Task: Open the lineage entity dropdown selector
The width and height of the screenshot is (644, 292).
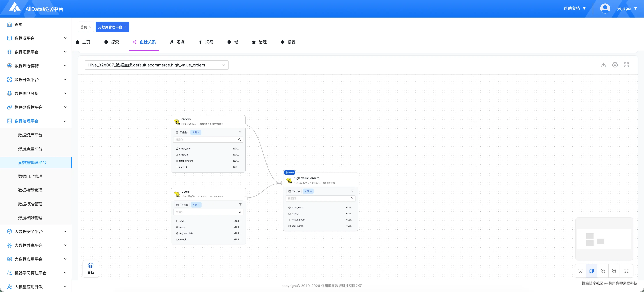Action: coord(157,65)
